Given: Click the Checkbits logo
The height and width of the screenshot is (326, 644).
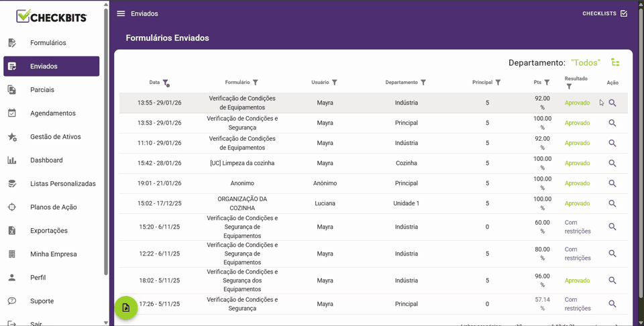Looking at the screenshot, I should (52, 16).
